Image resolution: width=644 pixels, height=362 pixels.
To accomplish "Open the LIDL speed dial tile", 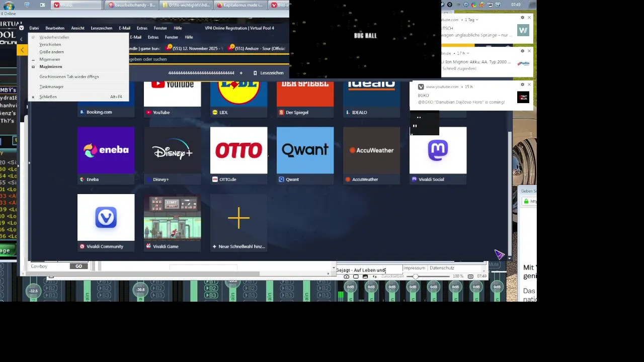I will (238, 100).
